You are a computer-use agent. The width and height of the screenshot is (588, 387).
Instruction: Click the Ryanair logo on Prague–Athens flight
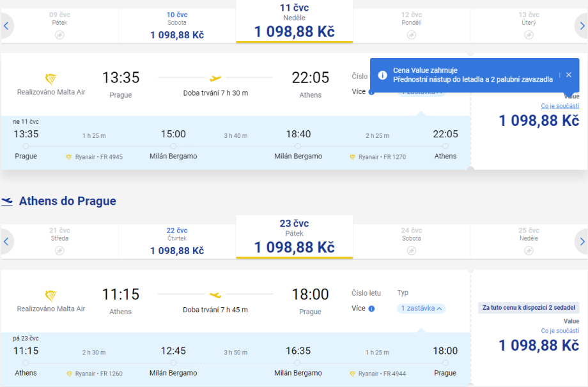[50, 79]
